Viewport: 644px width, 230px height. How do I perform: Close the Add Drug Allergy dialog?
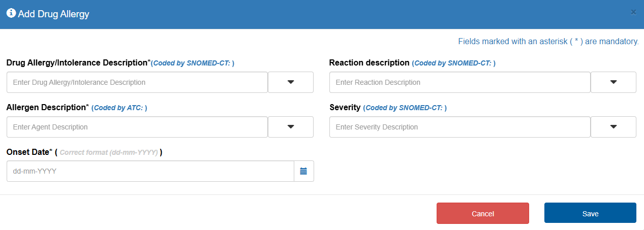pyautogui.click(x=633, y=12)
